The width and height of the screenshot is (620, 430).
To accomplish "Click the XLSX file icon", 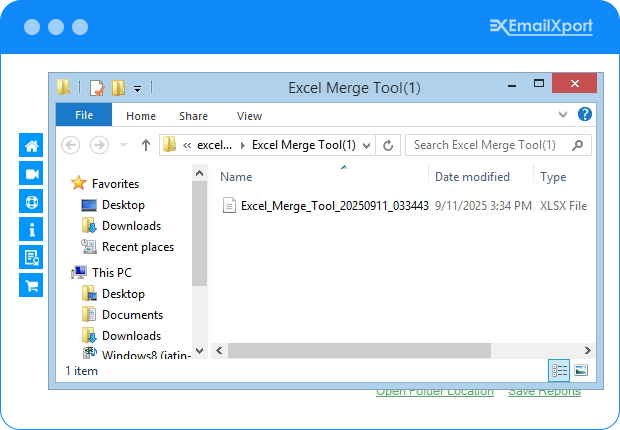I will [x=229, y=205].
